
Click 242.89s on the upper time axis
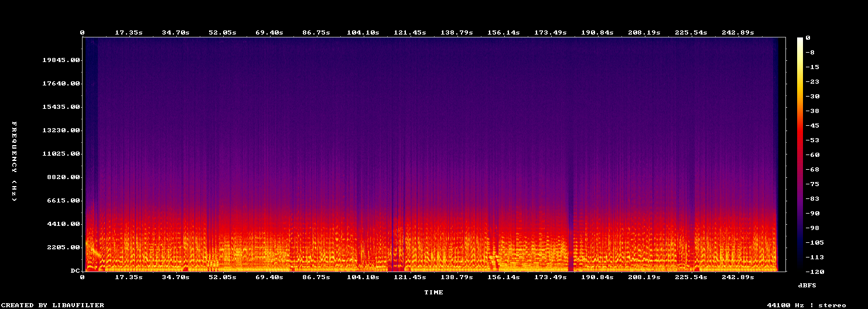click(x=738, y=32)
